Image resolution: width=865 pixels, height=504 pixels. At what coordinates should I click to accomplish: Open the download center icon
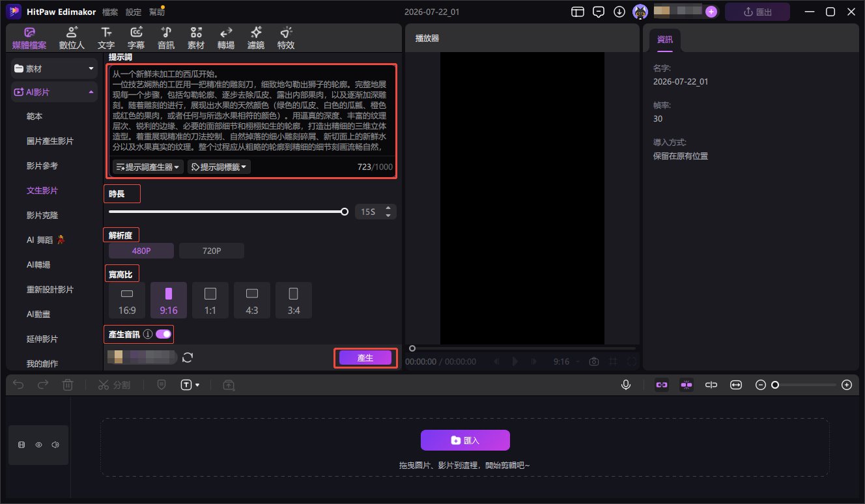(x=619, y=12)
